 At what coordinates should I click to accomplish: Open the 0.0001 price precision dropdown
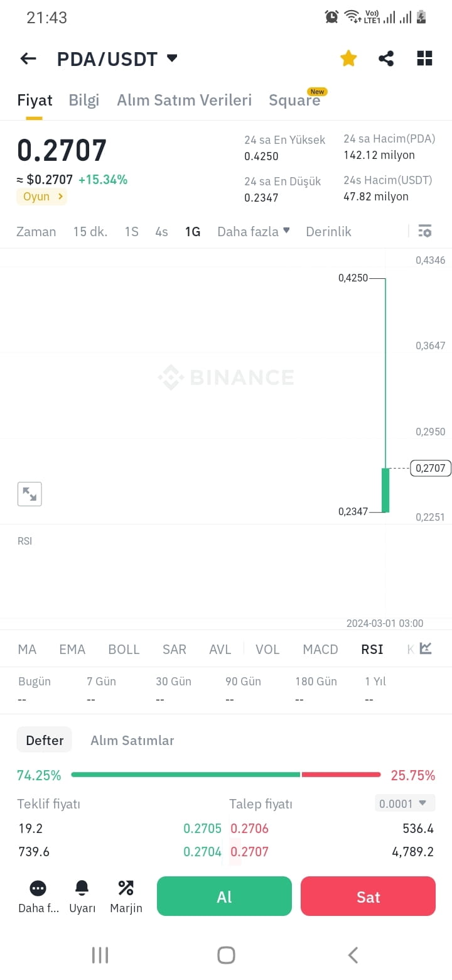(x=404, y=803)
